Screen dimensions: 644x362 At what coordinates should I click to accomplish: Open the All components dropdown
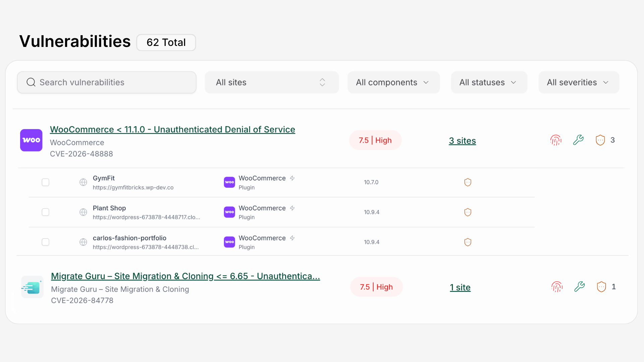tap(393, 82)
